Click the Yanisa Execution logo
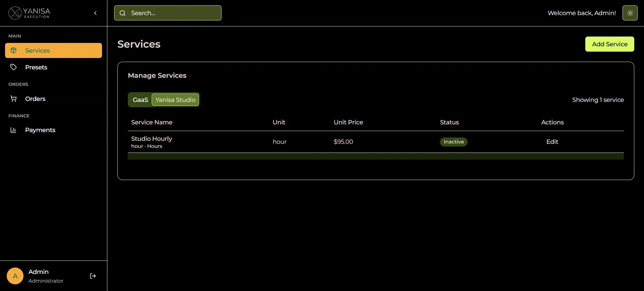Viewport: 644px width, 291px height. 29,13
